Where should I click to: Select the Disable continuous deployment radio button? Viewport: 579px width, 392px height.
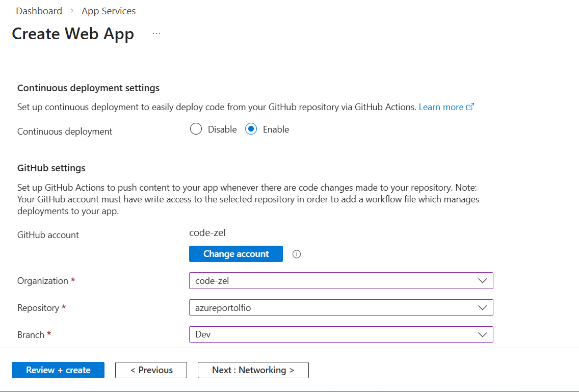(x=196, y=129)
